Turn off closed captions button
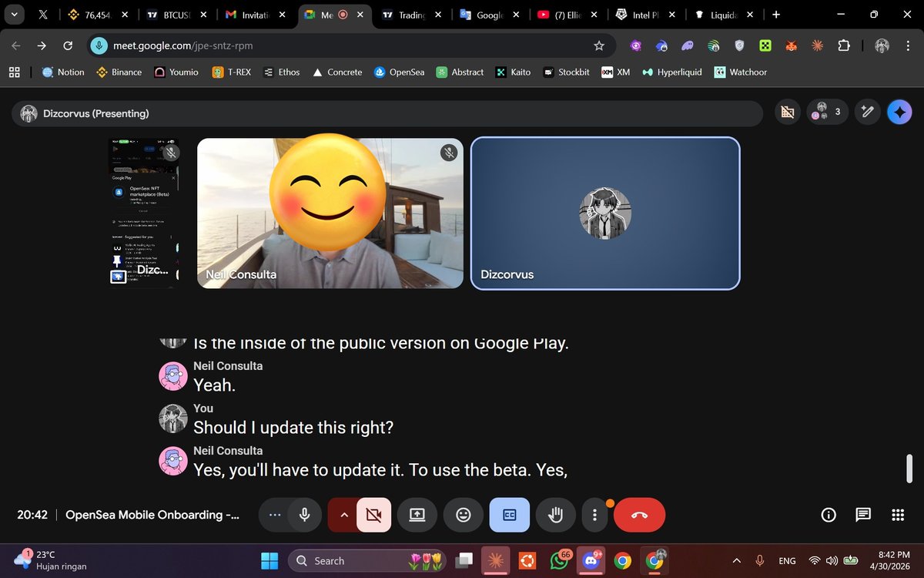This screenshot has width=924, height=578. tap(510, 515)
